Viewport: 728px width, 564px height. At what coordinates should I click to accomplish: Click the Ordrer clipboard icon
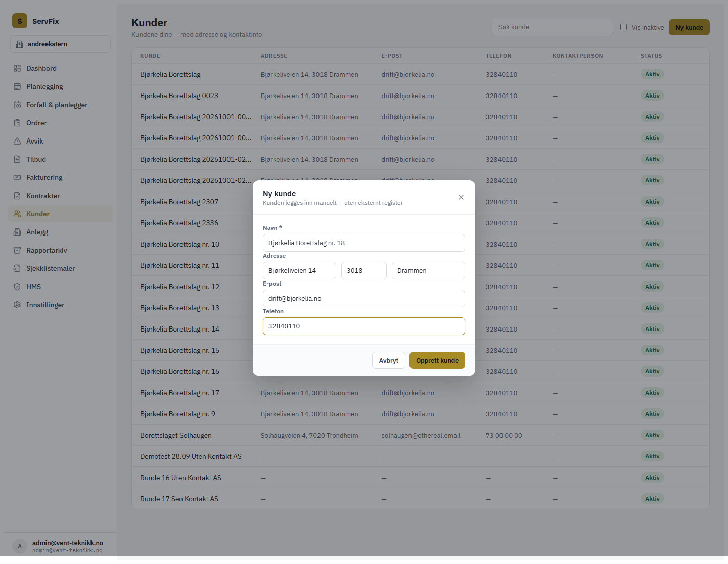17,123
